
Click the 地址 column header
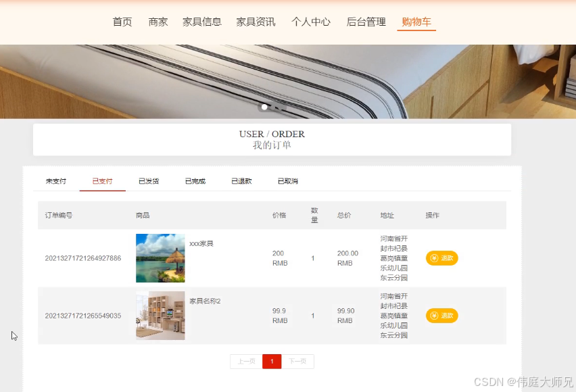pos(387,216)
